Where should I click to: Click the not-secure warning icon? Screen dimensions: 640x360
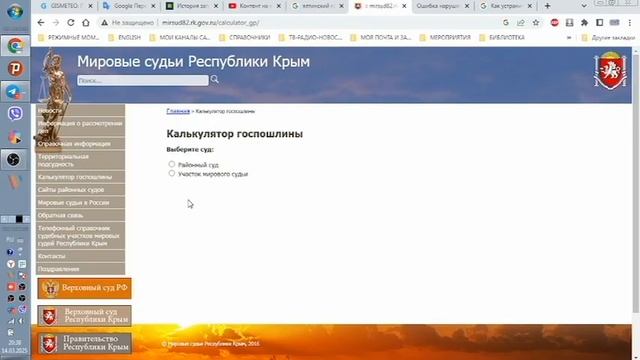click(x=105, y=23)
